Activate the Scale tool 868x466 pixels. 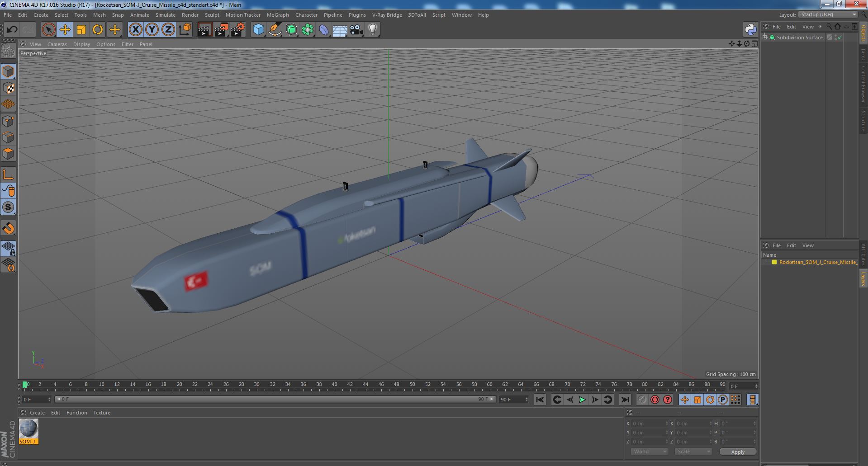(x=81, y=30)
